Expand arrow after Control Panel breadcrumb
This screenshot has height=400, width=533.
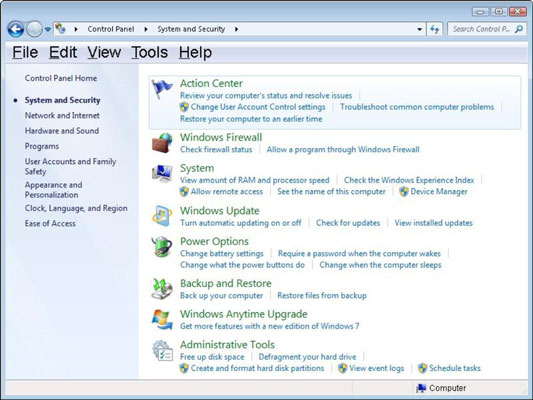point(146,29)
